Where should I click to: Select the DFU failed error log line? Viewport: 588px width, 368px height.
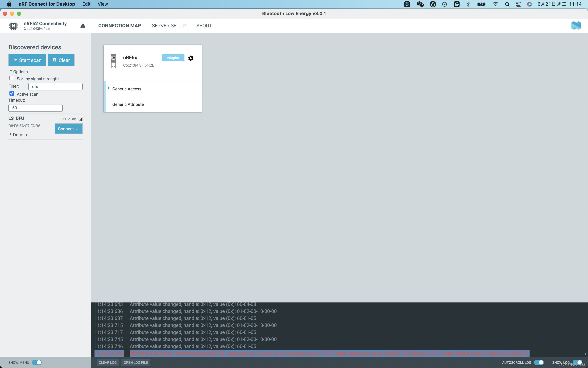[312, 353]
